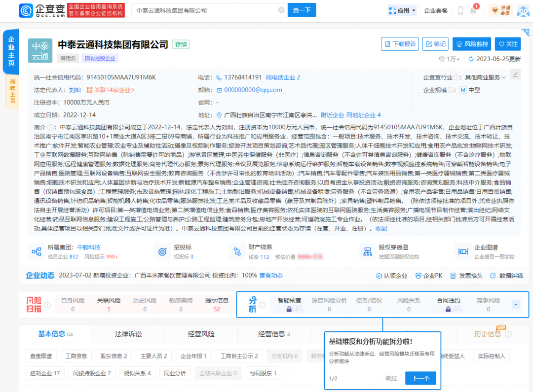Open the 应用 apps dropdown
Screen dimensions: 533x392
[x=402, y=10]
